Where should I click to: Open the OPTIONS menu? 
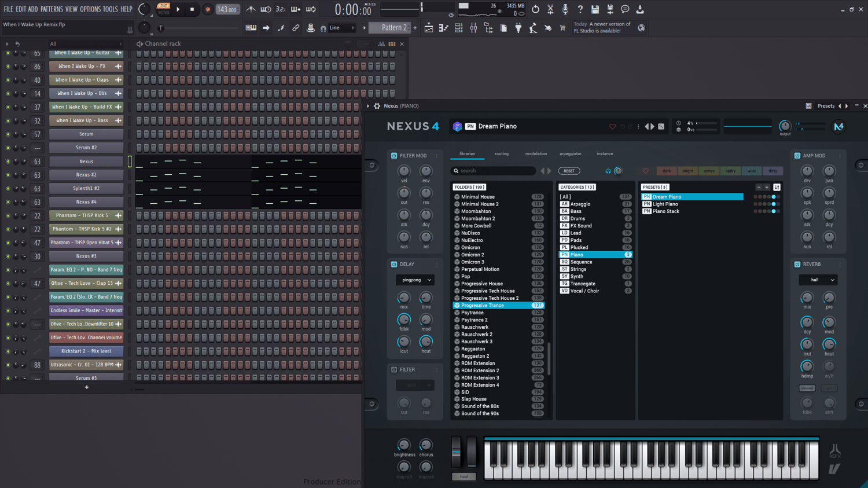tap(90, 9)
